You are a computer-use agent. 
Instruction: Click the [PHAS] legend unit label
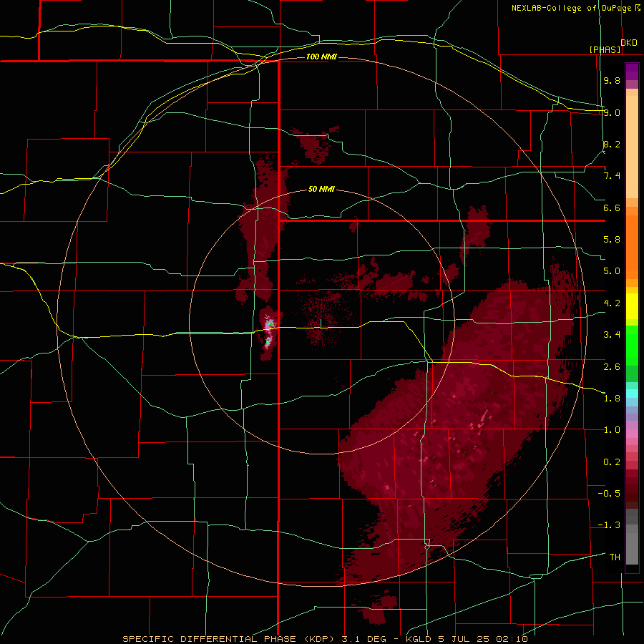tap(605, 49)
